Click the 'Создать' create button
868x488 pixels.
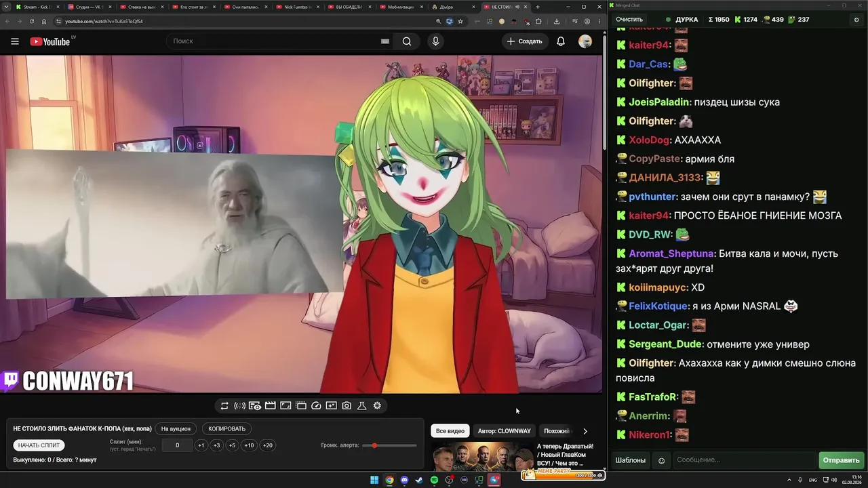[525, 41]
